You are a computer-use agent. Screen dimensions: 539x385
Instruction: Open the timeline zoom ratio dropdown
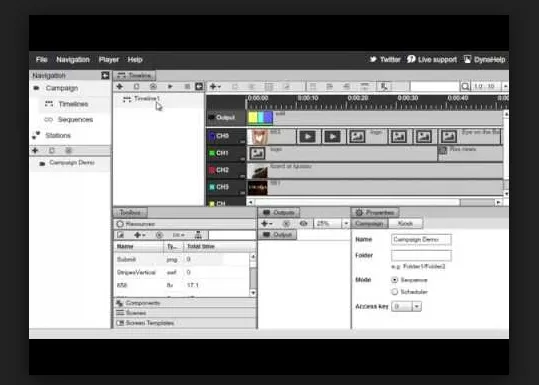coord(506,86)
